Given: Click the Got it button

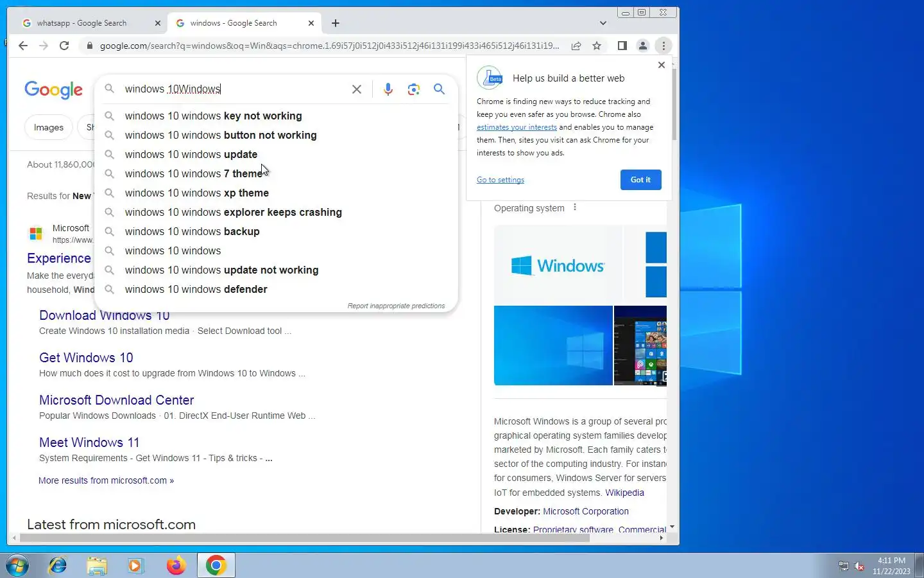Looking at the screenshot, I should [640, 180].
